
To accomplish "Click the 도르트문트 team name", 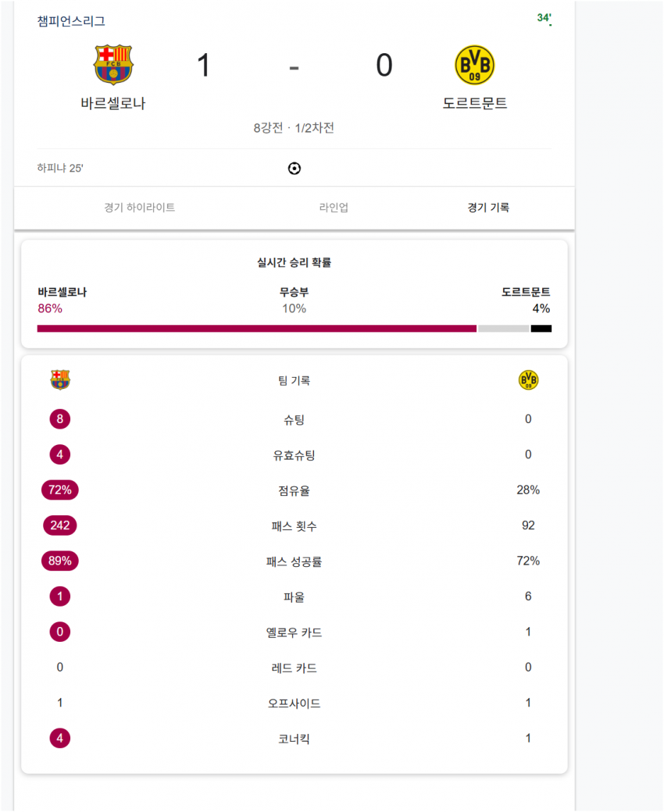I will [474, 103].
